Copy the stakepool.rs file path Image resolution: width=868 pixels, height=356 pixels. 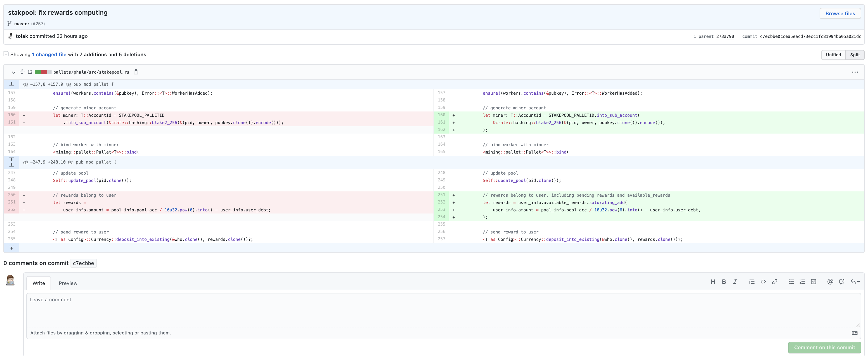pyautogui.click(x=136, y=72)
